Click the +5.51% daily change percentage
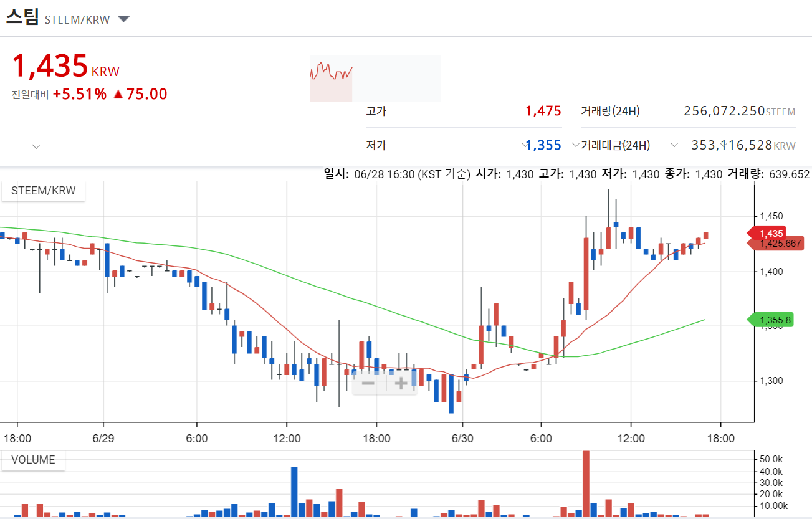The image size is (812, 519). pos(80,94)
